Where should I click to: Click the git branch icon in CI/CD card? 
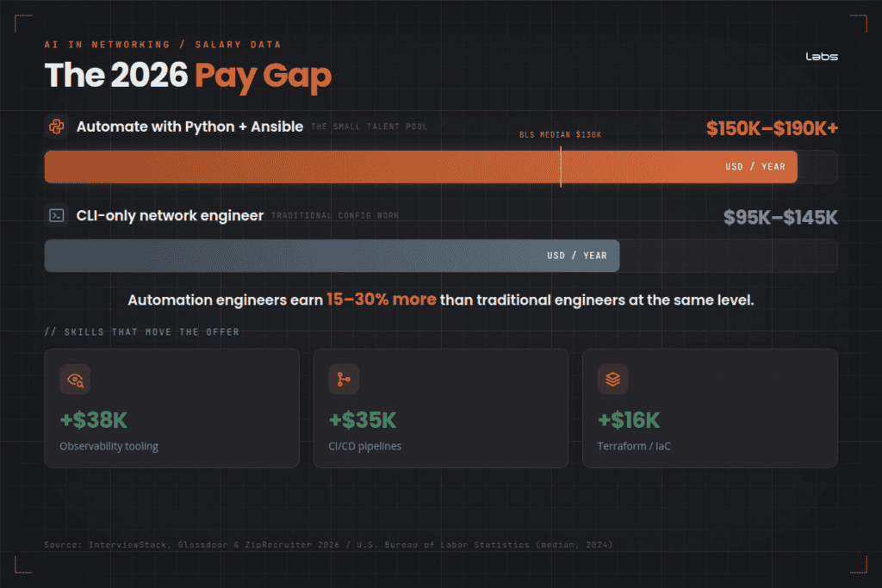[344, 380]
